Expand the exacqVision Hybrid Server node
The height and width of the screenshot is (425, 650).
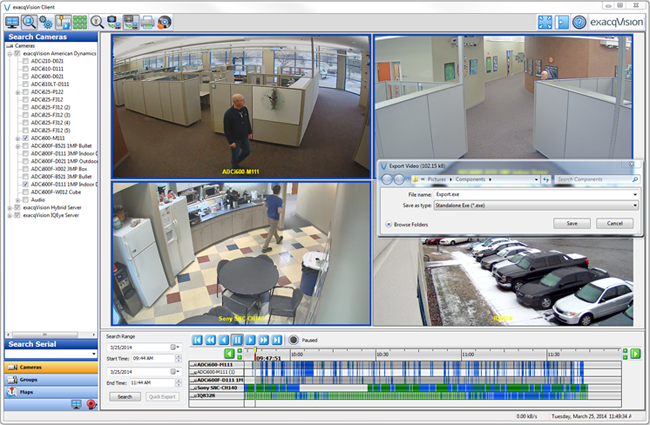[x=8, y=207]
